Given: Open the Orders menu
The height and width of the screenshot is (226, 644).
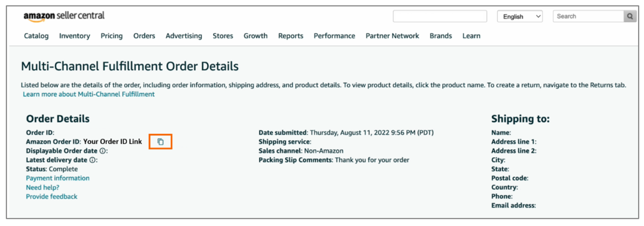Looking at the screenshot, I should coord(144,36).
